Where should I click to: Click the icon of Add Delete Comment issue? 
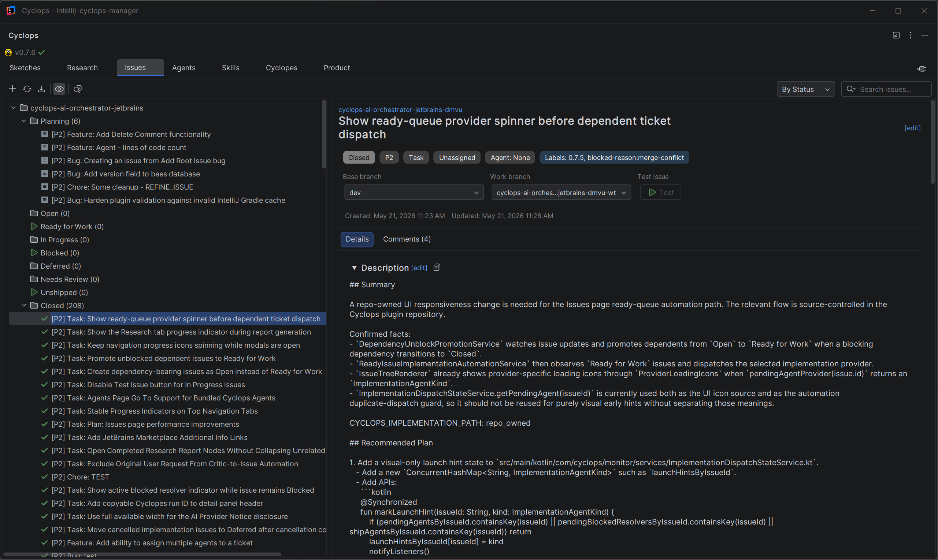[x=45, y=134]
